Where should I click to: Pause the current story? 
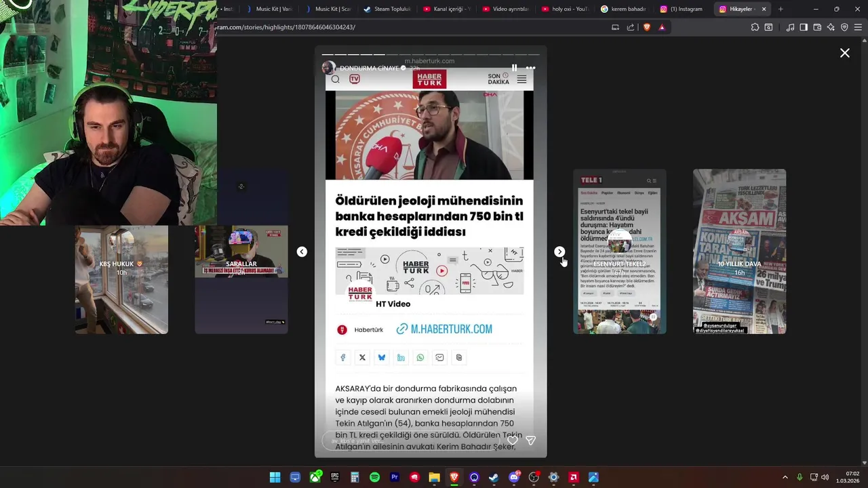pyautogui.click(x=514, y=68)
